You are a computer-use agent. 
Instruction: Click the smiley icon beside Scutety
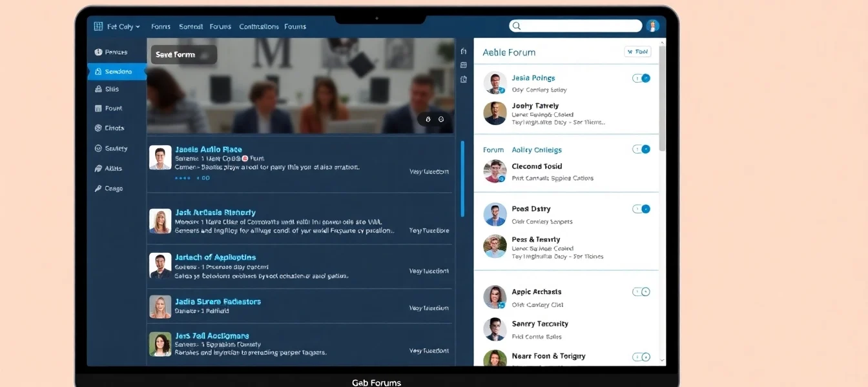point(98,148)
